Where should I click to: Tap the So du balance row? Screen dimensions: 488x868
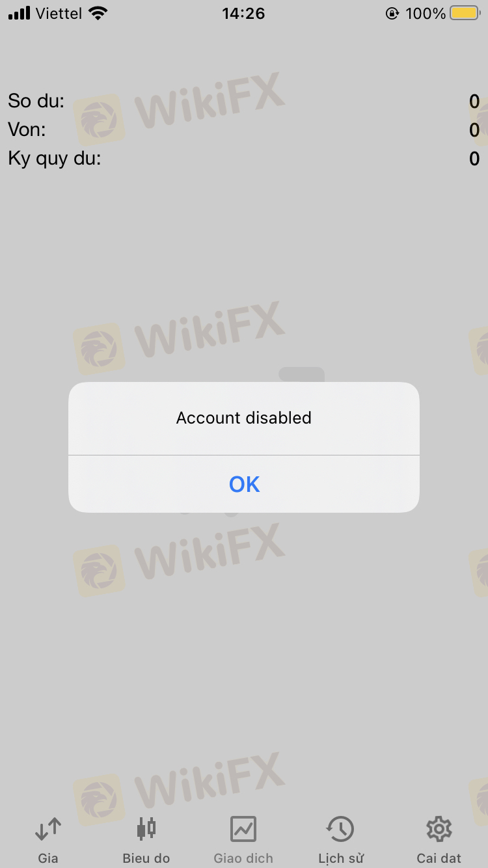(244, 101)
